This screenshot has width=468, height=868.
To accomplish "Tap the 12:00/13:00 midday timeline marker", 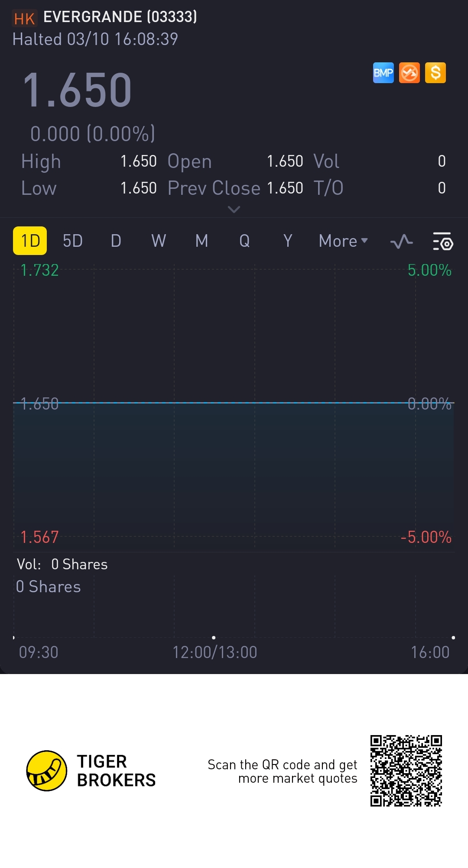I will [214, 652].
